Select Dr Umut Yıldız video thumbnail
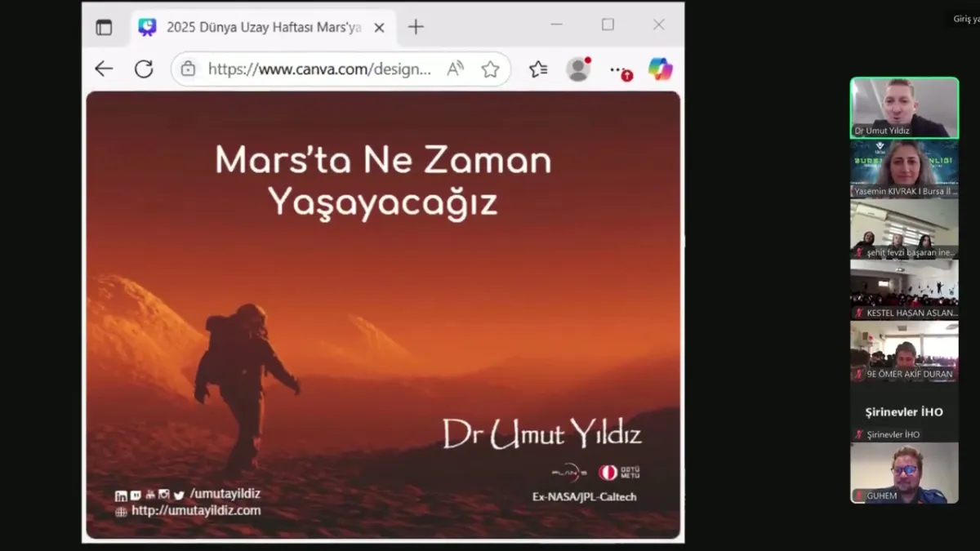980x551 pixels. click(904, 108)
